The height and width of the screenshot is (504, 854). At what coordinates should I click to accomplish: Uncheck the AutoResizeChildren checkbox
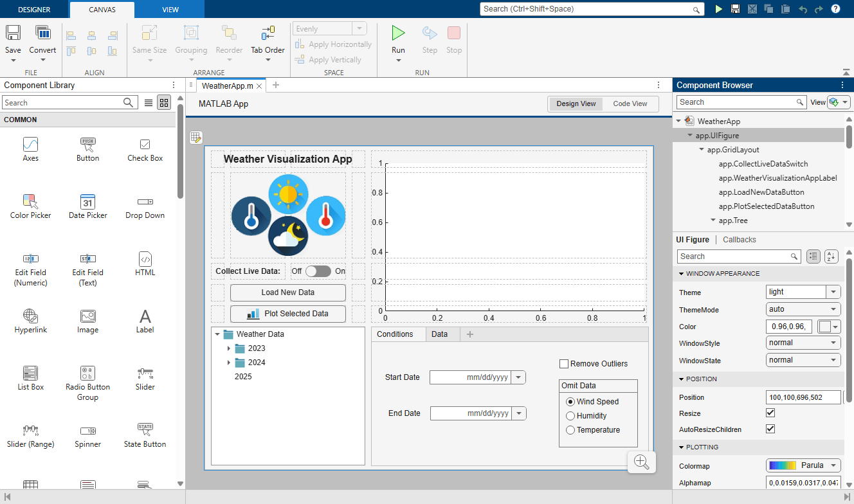pyautogui.click(x=770, y=429)
